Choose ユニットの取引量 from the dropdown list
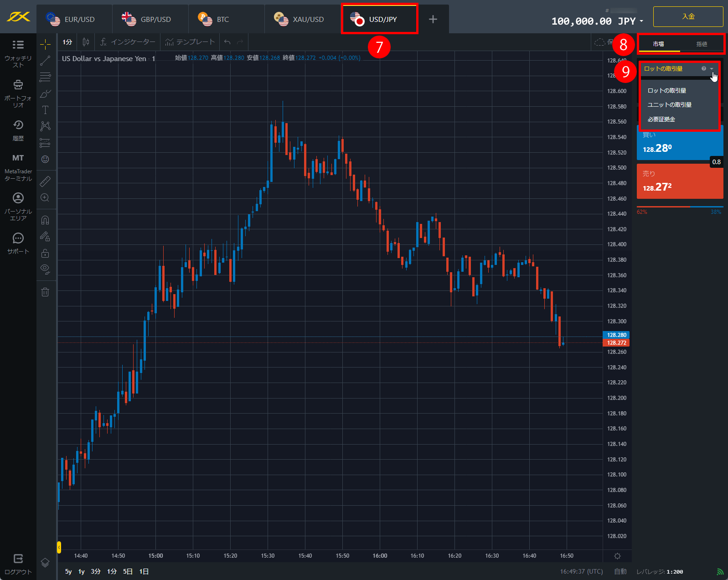Viewport: 728px width, 580px height. click(669, 105)
